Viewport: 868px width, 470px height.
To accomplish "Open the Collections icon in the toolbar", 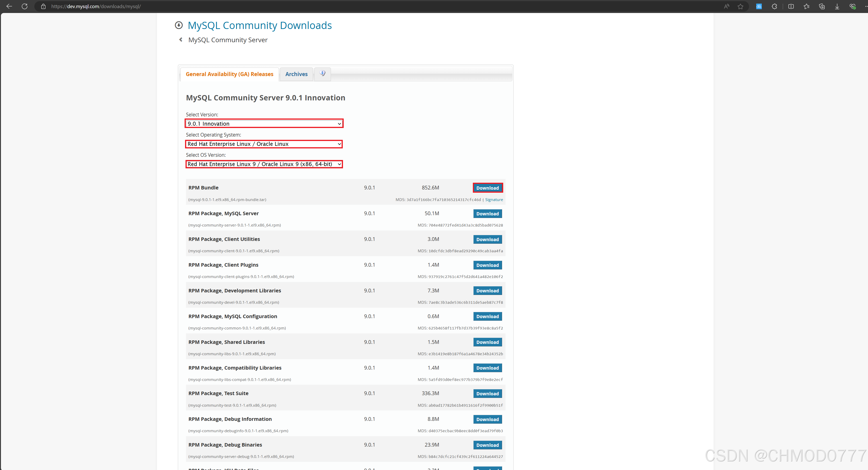I will point(822,6).
